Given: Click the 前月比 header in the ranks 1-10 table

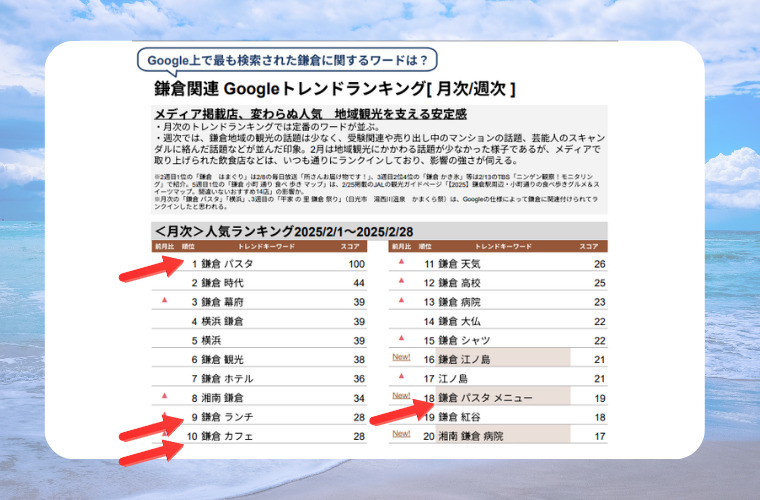Looking at the screenshot, I should coord(164,246).
